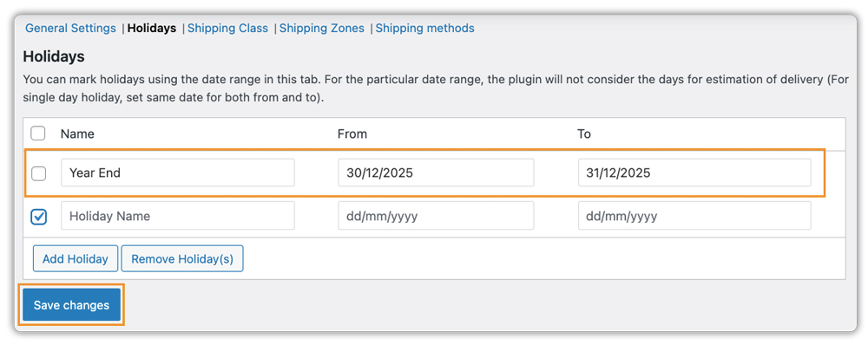Click the empty From dd/mm/yyyy field
This screenshot has height=345, width=868.
(x=437, y=216)
